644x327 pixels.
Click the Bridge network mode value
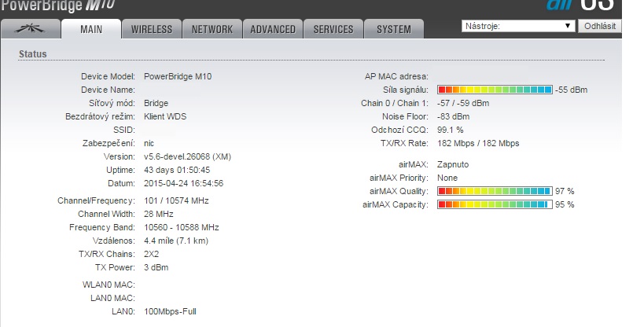pyautogui.click(x=156, y=103)
